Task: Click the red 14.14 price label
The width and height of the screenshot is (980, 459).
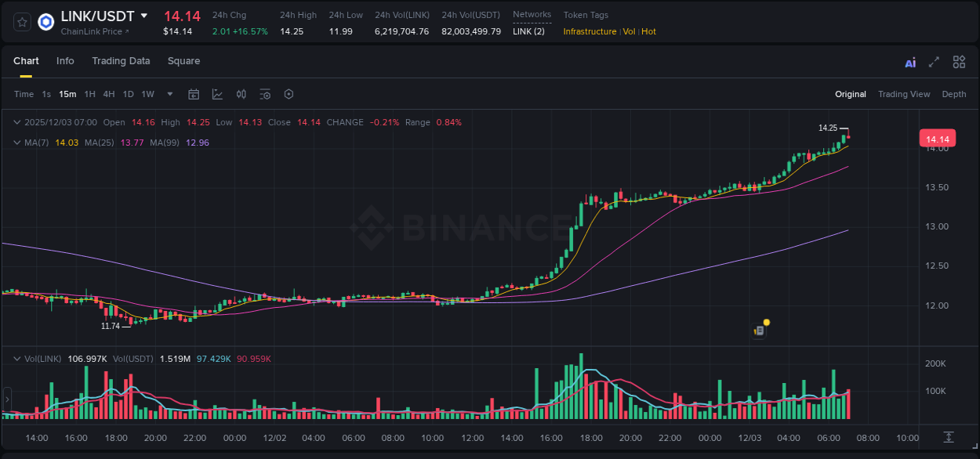Action: pyautogui.click(x=938, y=137)
